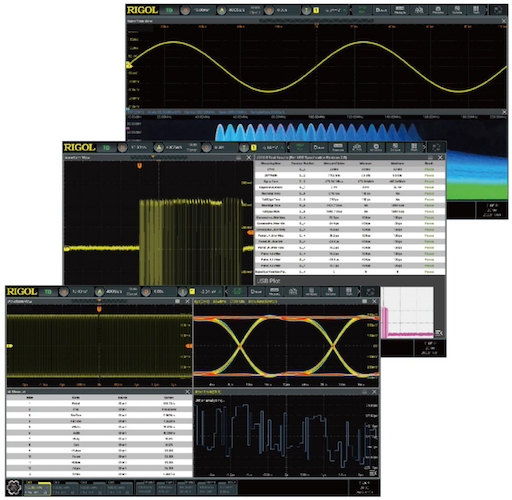Open waveform view panel menu in front window
Image resolution: width=512 pixels, height=500 pixels.
point(178,301)
